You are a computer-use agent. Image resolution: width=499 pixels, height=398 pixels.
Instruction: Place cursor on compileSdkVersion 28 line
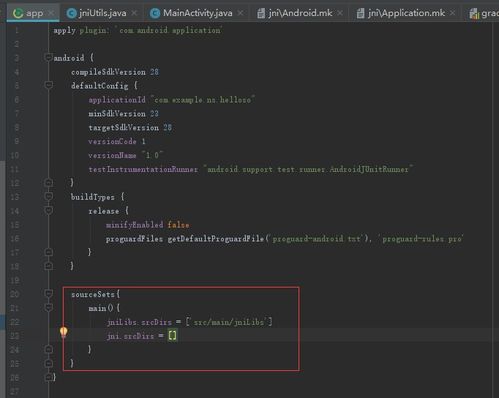[x=115, y=72]
